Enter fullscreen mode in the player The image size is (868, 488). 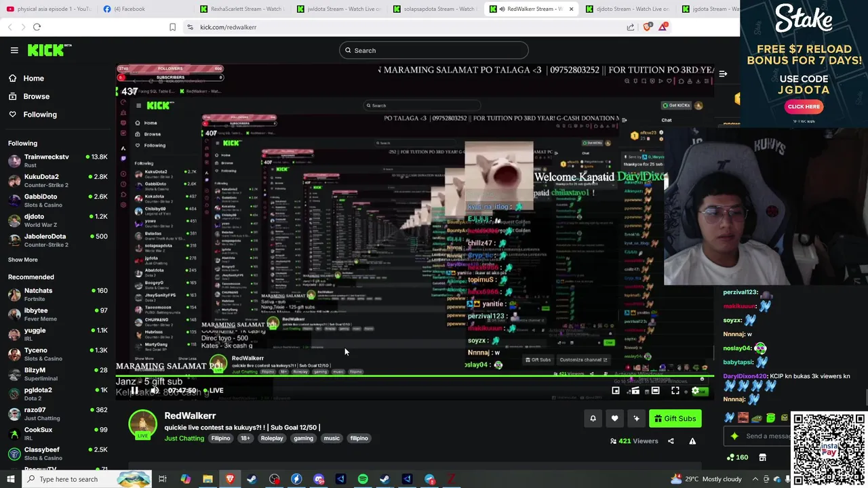coord(675,390)
